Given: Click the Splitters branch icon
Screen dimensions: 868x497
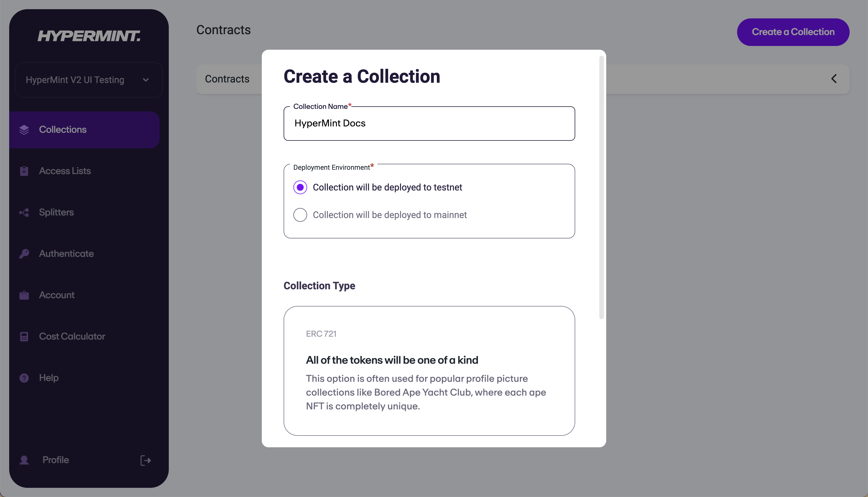Looking at the screenshot, I should point(24,213).
